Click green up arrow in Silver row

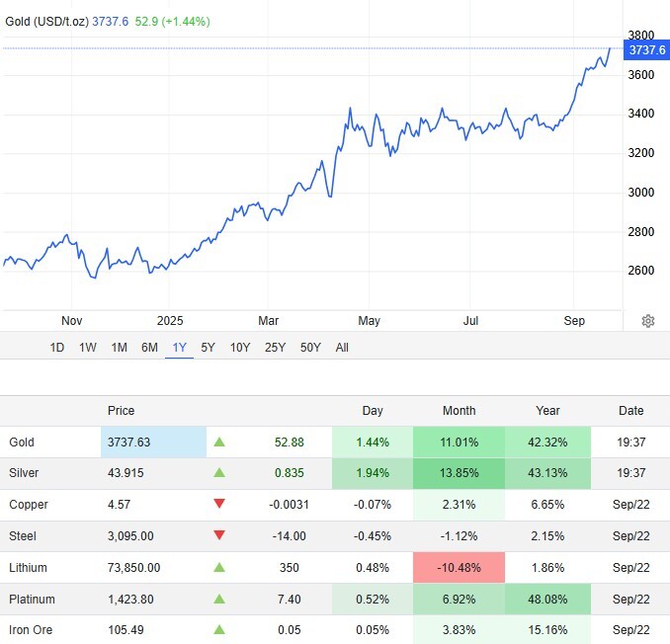point(219,473)
